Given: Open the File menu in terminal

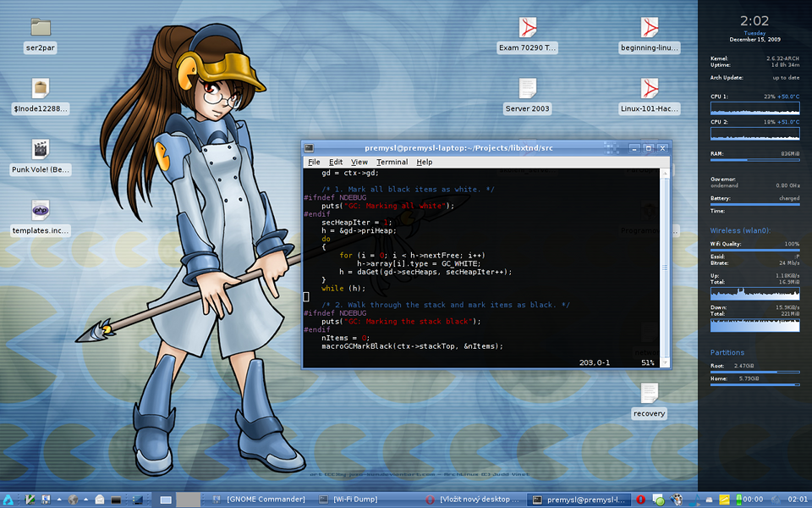Looking at the screenshot, I should 314,163.
